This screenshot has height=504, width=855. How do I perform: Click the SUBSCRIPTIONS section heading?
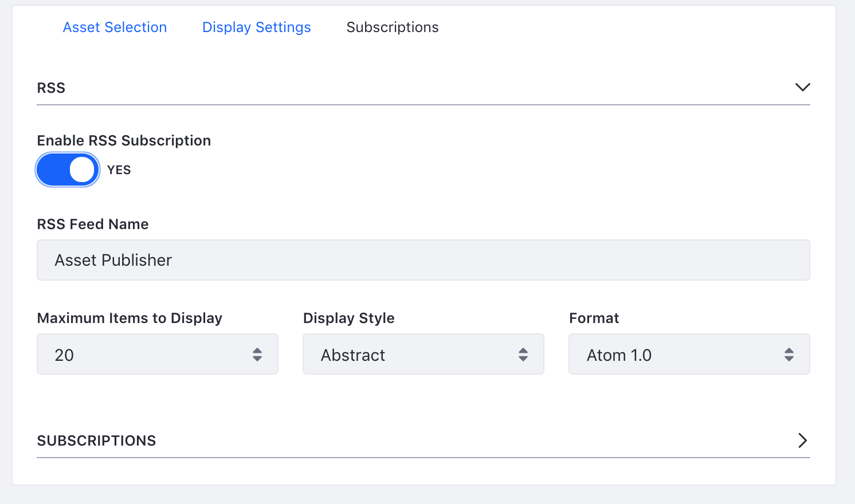(x=97, y=440)
